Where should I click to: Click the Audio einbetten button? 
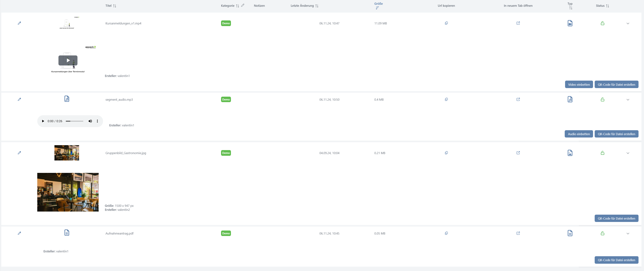[x=578, y=134]
